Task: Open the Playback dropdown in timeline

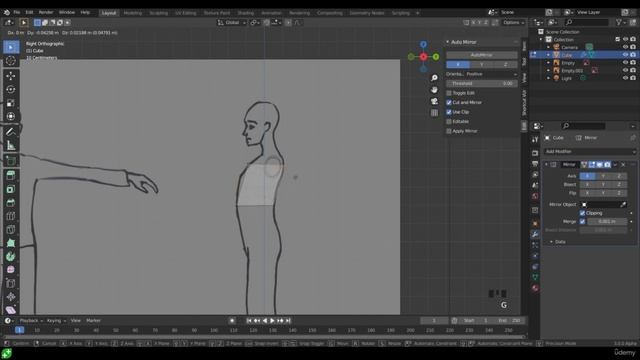Action: [x=31, y=321]
